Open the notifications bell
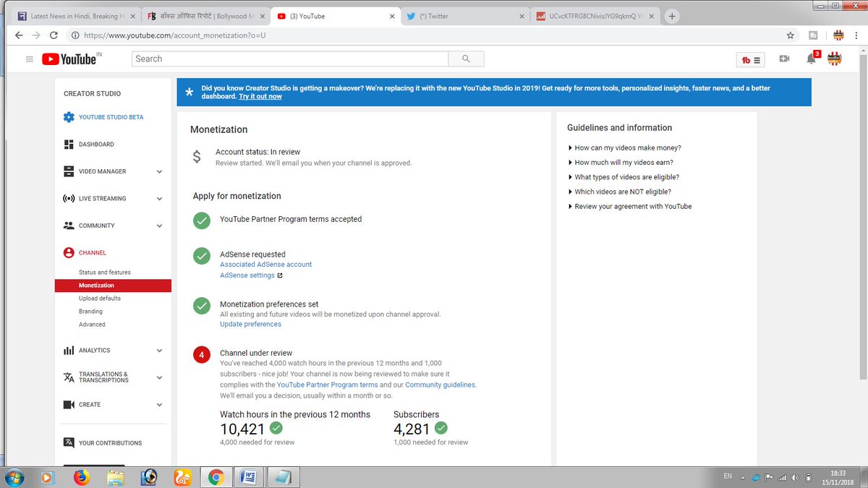Screen dimensions: 868x488 812,59
